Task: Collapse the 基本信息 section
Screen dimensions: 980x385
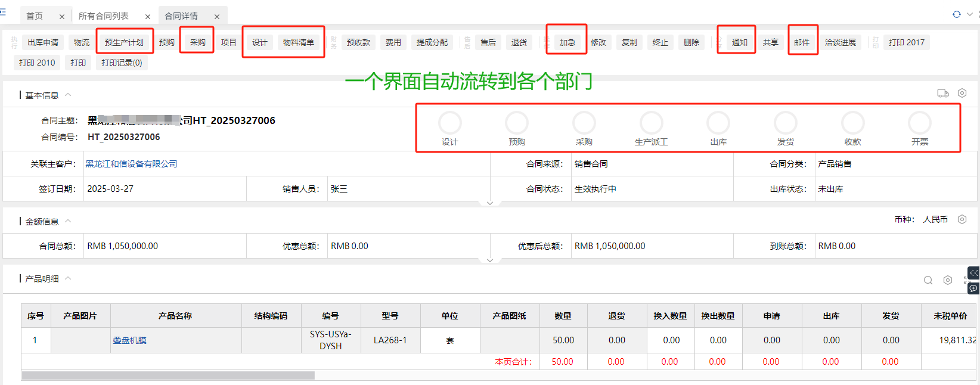Action: click(68, 95)
